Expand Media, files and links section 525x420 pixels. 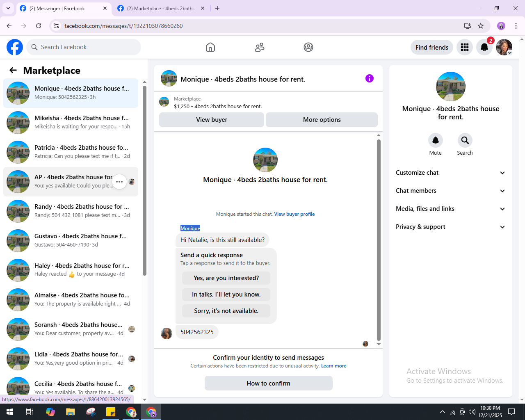coord(450,209)
